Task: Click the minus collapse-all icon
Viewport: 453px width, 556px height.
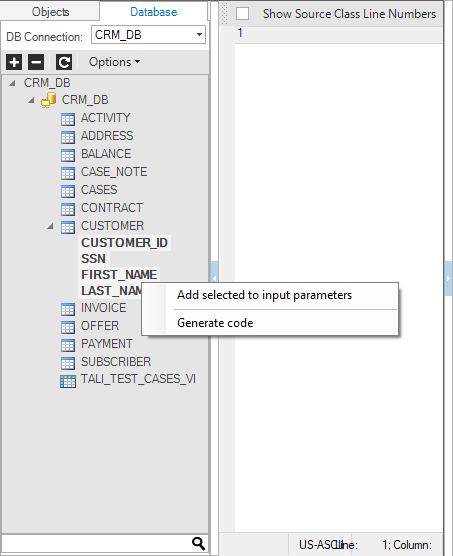Action: click(36, 62)
